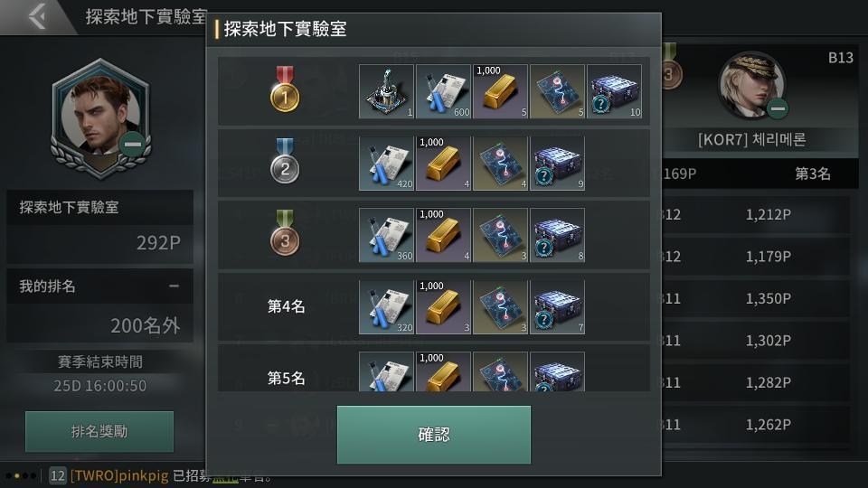868x488 pixels.
Task: Open the chat message from [TWRO]pinkpig
Action: (x=161, y=476)
